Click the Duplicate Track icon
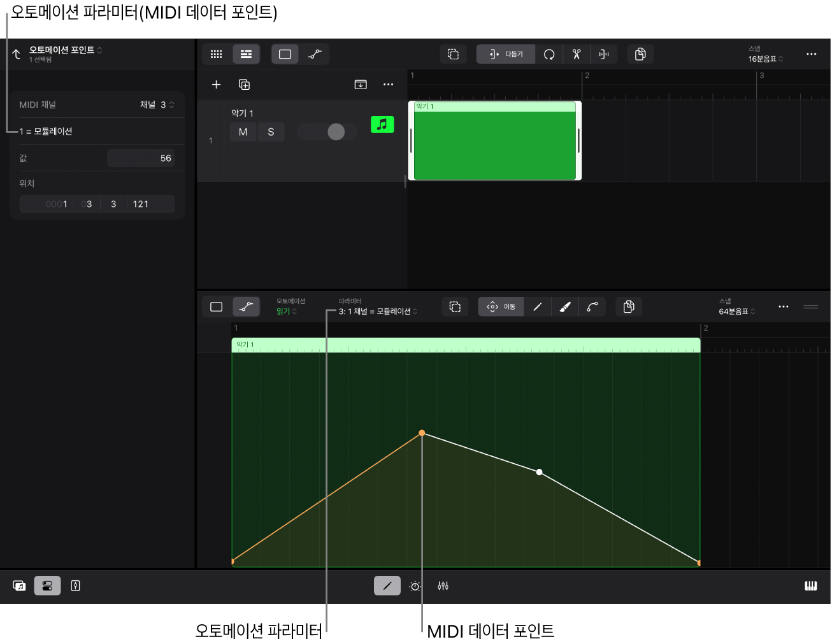Screen dimensions: 832x644 pos(244,85)
